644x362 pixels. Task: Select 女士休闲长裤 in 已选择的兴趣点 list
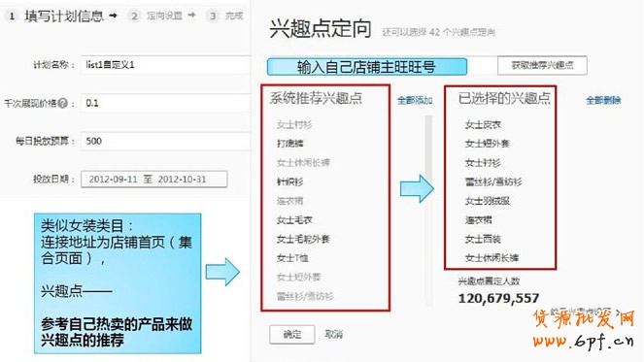pyautogui.click(x=491, y=258)
